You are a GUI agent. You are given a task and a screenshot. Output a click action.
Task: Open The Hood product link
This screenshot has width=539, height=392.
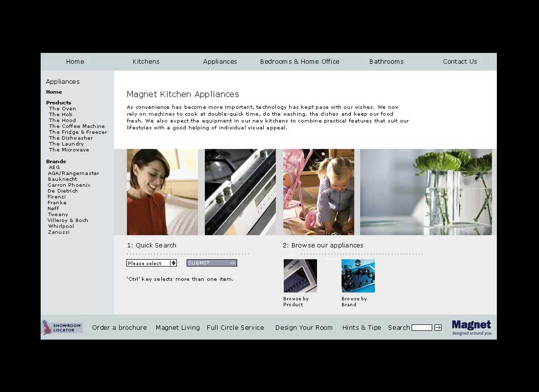point(62,121)
